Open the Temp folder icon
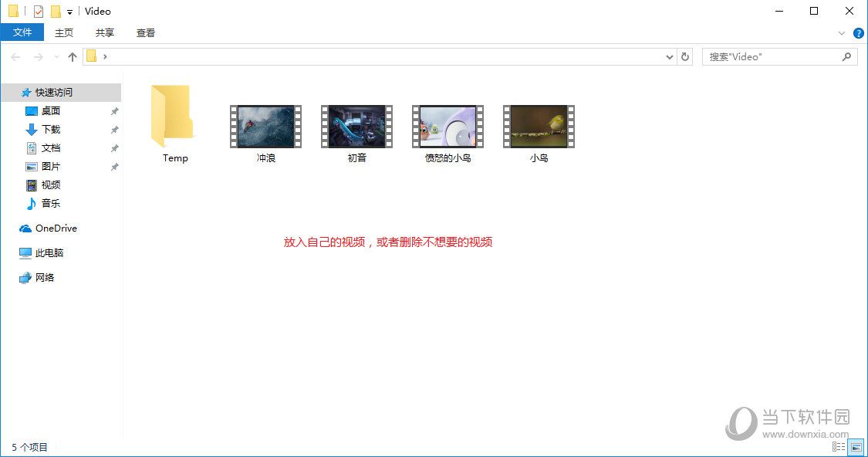Screen dimensions: 868x457 (x=172, y=117)
